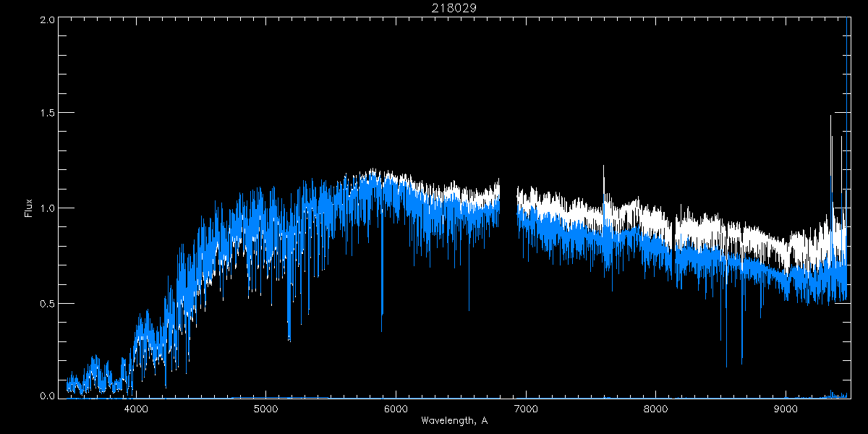The height and width of the screenshot is (434, 868).
Task: Click the 5000 wavelength tick label
Action: pyautogui.click(x=266, y=409)
